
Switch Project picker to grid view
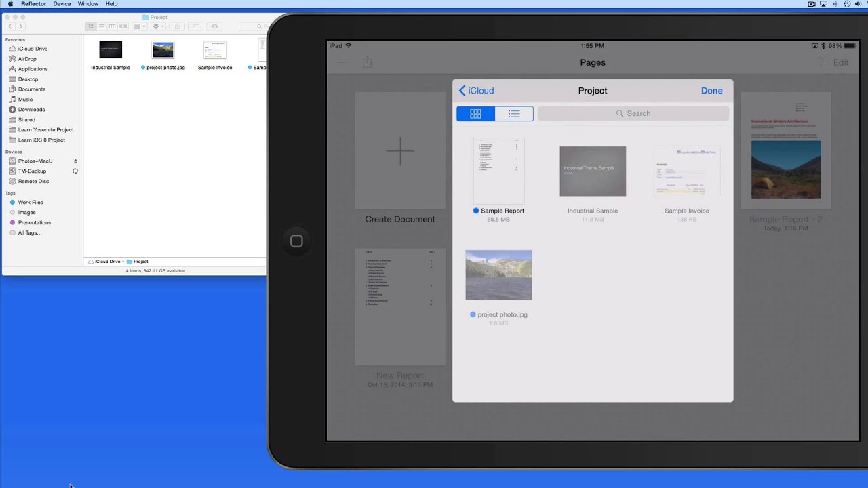(475, 114)
